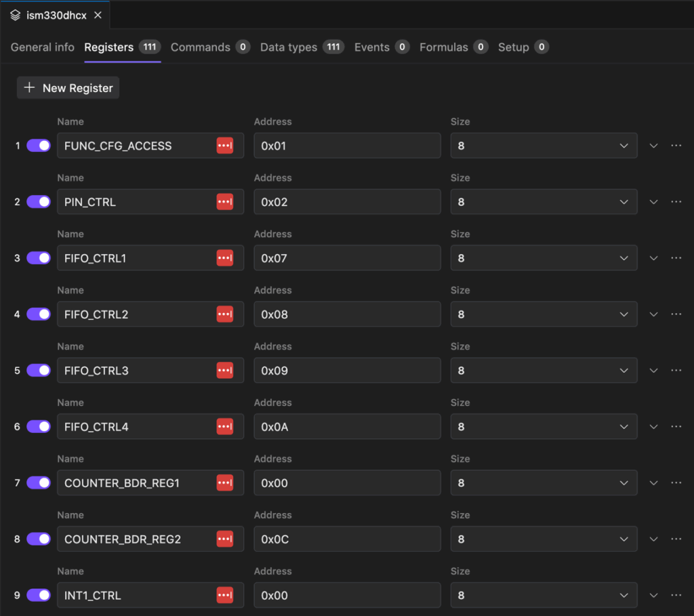The image size is (694, 616).
Task: Open the Size dropdown for PIN_CTRL
Action: click(x=544, y=202)
